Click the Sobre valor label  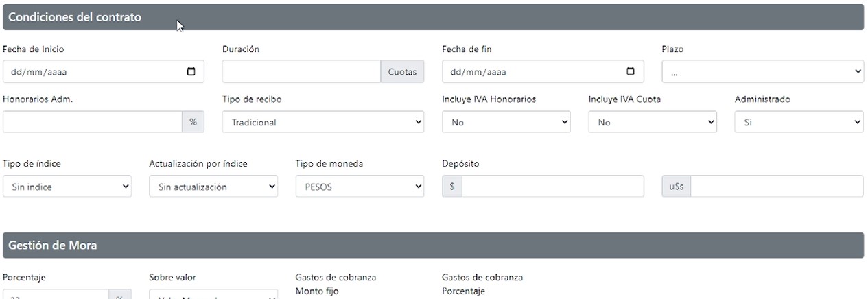click(x=172, y=278)
